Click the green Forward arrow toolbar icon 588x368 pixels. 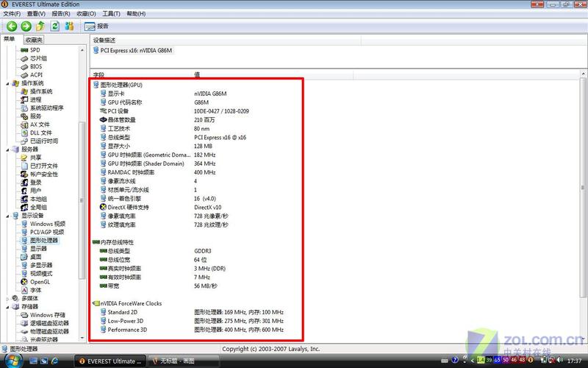[26, 26]
